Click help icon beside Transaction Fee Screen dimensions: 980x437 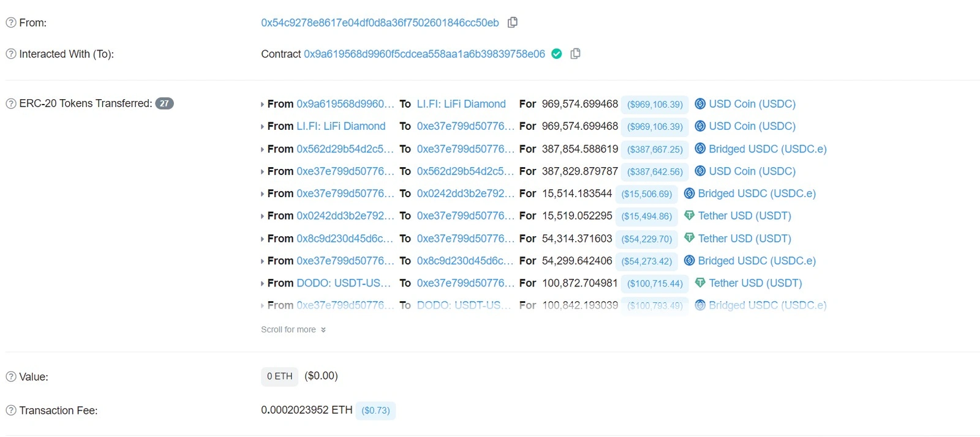(x=11, y=410)
